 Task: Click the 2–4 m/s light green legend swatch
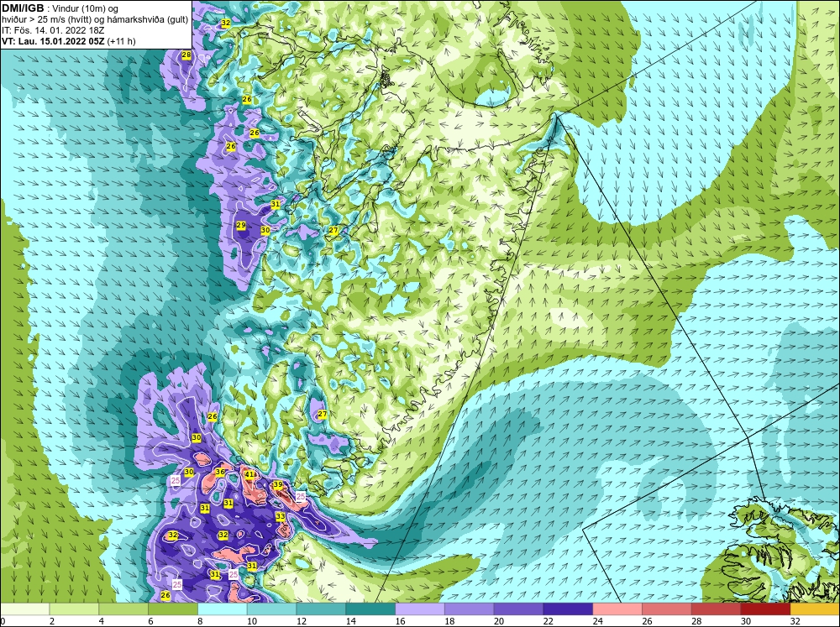(74, 609)
